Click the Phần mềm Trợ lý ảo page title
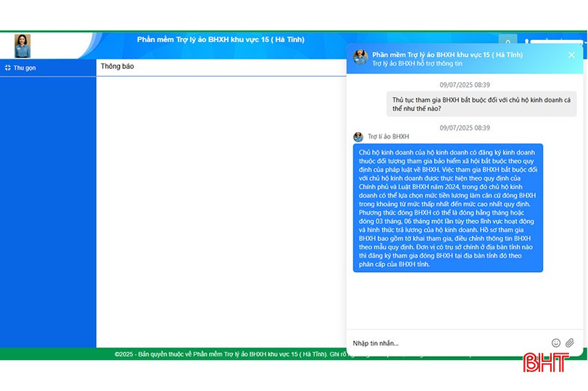Screen dimensions: 588x391 click(x=221, y=40)
